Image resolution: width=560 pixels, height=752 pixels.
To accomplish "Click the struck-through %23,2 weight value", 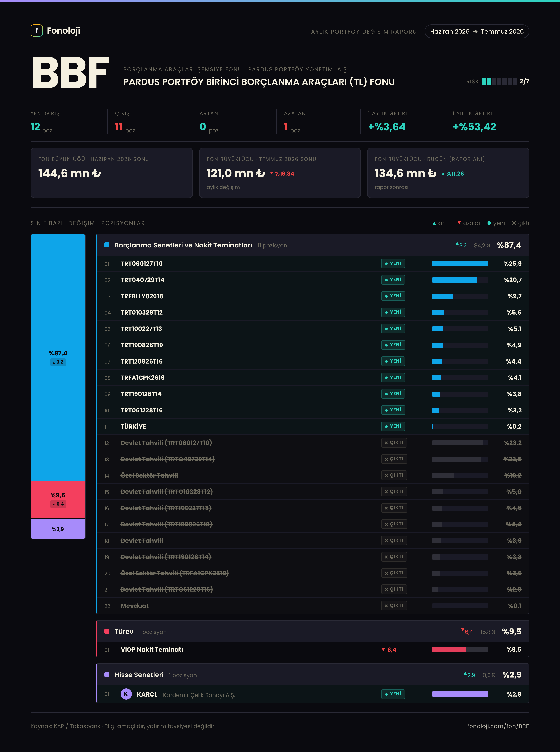I will [512, 443].
